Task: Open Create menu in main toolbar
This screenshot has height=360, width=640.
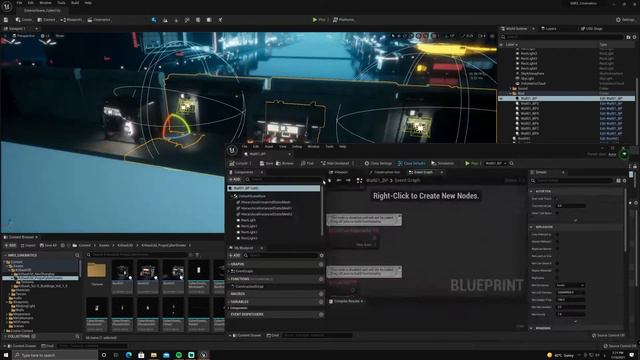Action: tap(24, 20)
